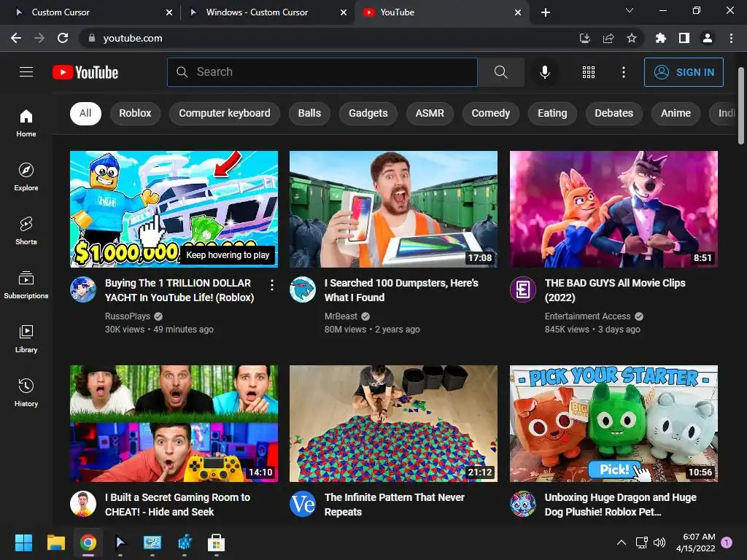Click Entertainment Access channel avatar
Image resolution: width=747 pixels, height=560 pixels.
pos(522,289)
